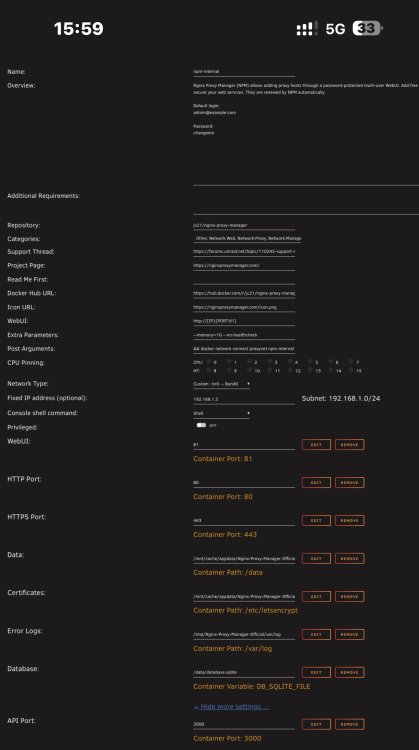Image resolution: width=419 pixels, height=750 pixels.
Task: Open the Categories selector field
Action: point(247,238)
